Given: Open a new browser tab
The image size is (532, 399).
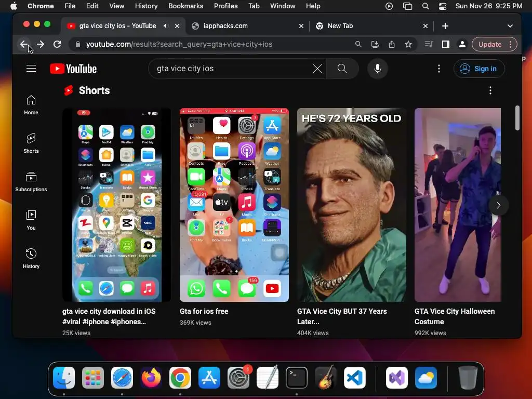Looking at the screenshot, I should point(445,26).
